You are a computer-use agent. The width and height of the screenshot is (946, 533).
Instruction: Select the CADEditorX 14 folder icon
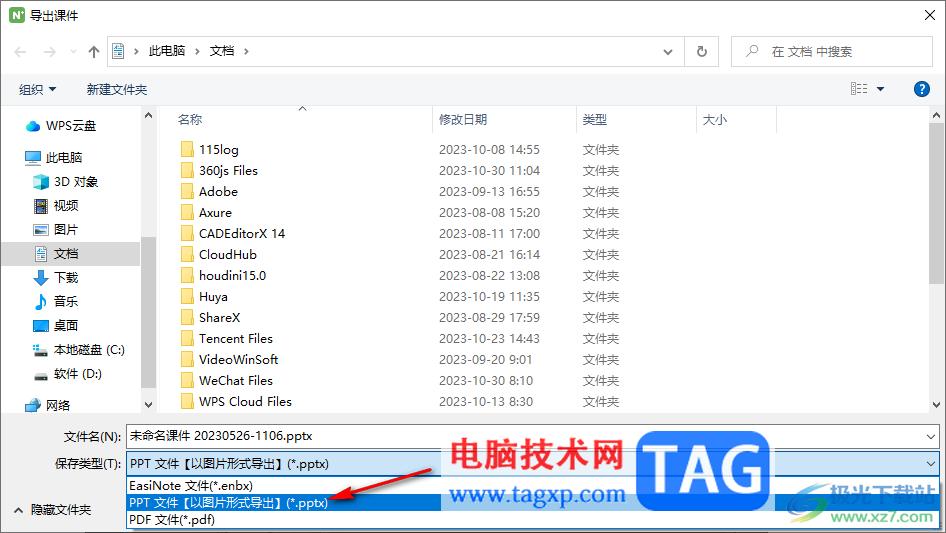(x=188, y=233)
